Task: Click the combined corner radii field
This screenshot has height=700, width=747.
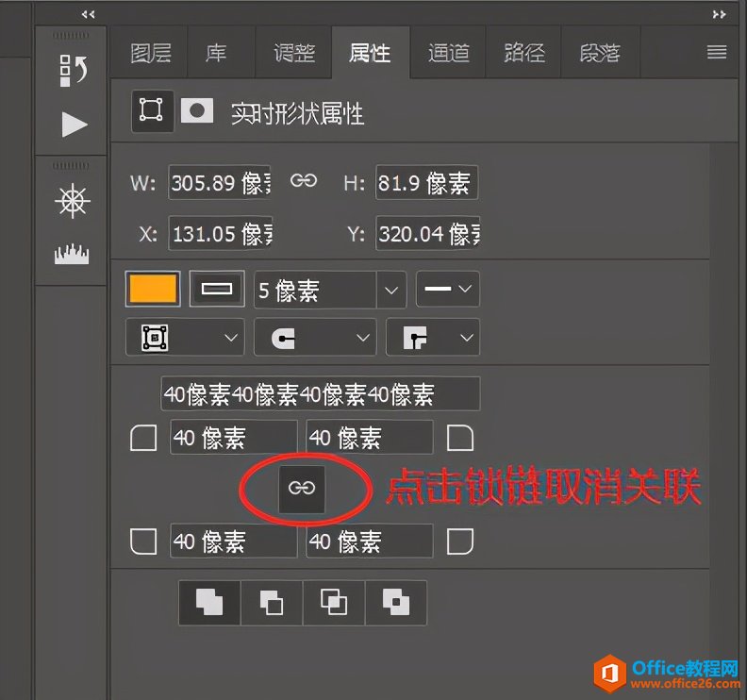Action: [x=321, y=394]
